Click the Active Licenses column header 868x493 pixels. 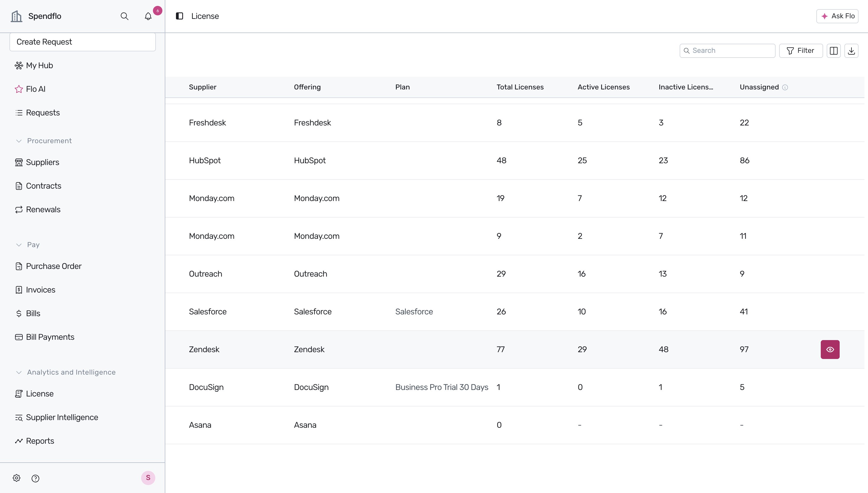(x=603, y=87)
